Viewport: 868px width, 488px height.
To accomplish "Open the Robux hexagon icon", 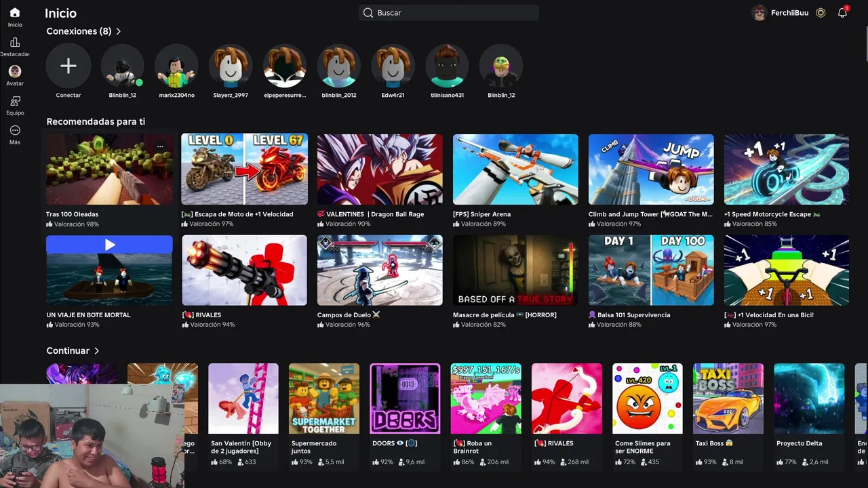I will pyautogui.click(x=821, y=13).
